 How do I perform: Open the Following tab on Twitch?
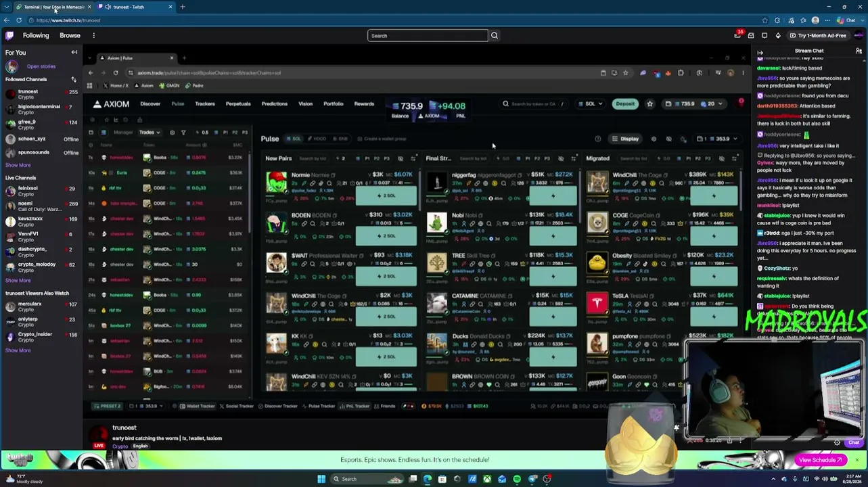pyautogui.click(x=36, y=35)
